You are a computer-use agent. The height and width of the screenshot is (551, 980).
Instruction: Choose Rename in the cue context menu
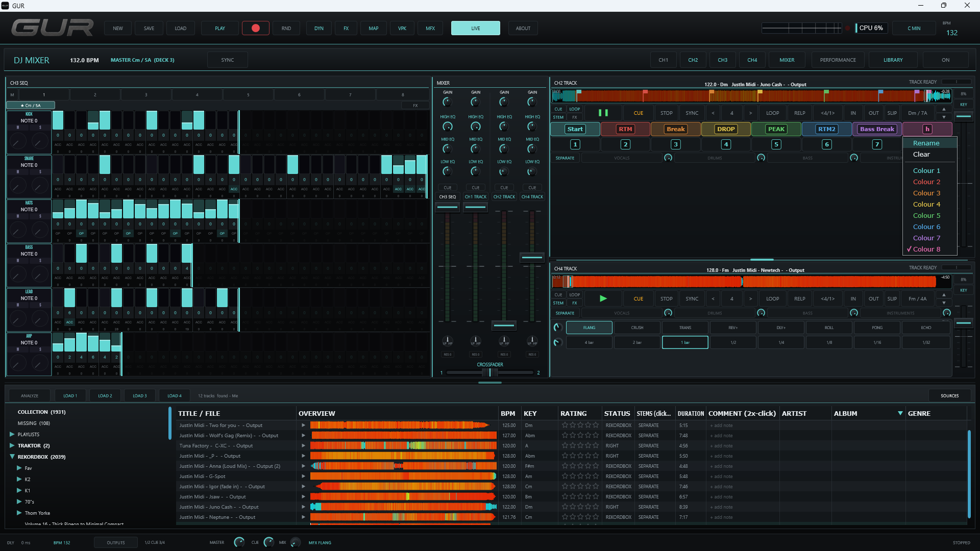click(x=929, y=143)
